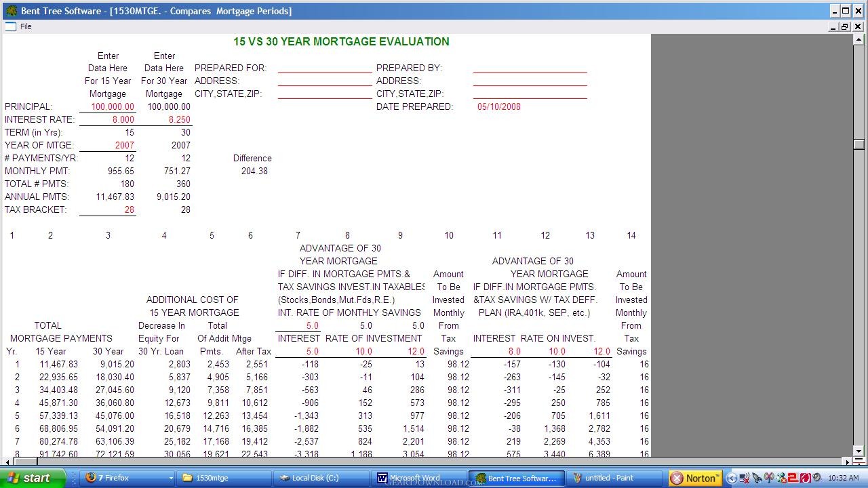Viewport: 868px width, 488px height.
Task: Click the Prepared By entry line
Action: tap(530, 68)
